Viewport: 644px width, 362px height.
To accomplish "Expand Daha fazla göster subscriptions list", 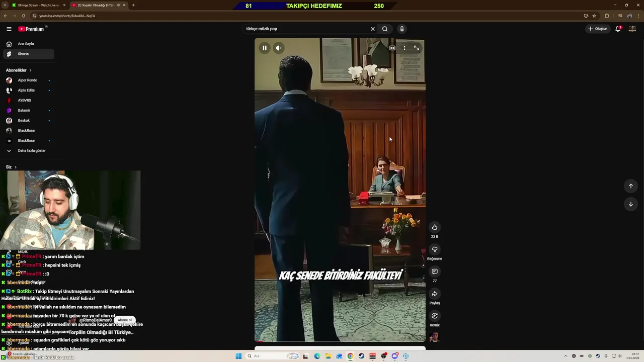I will (x=29, y=151).
